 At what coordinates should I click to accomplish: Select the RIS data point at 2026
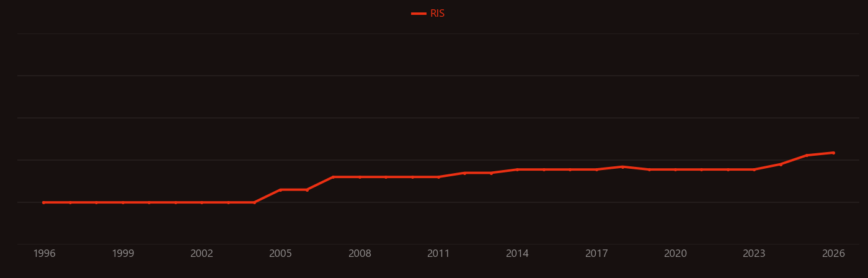point(833,153)
